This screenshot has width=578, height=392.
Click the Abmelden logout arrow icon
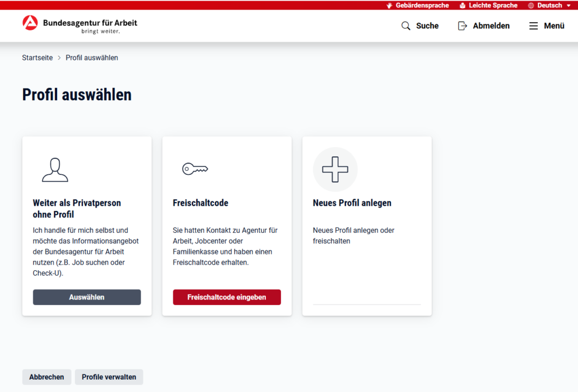462,26
